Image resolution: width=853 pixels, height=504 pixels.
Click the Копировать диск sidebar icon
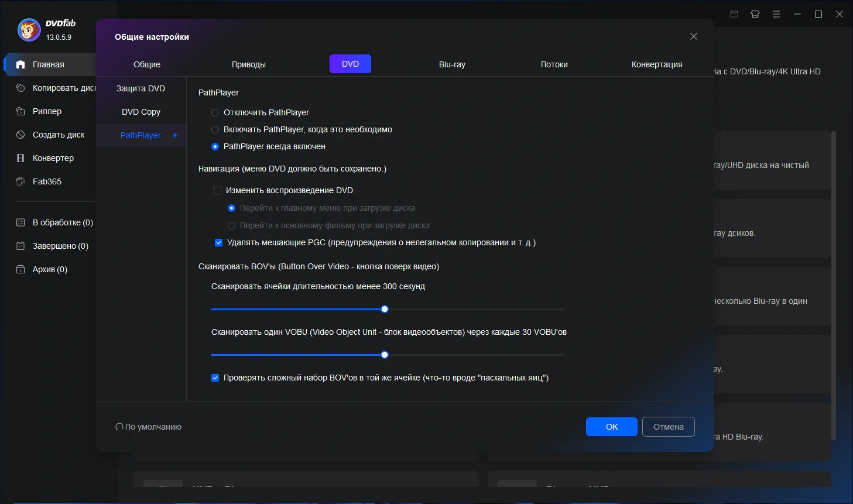[x=20, y=88]
